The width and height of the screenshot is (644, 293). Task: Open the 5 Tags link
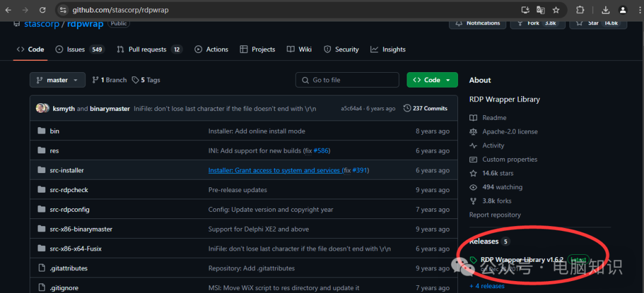point(146,80)
